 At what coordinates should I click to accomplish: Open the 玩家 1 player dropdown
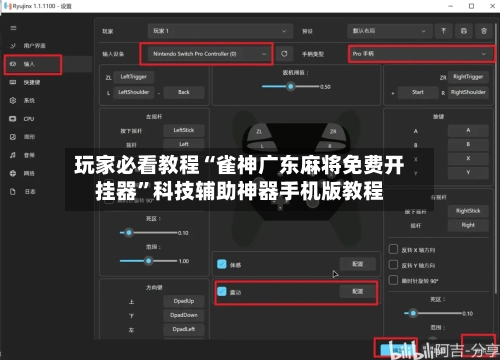(220, 31)
